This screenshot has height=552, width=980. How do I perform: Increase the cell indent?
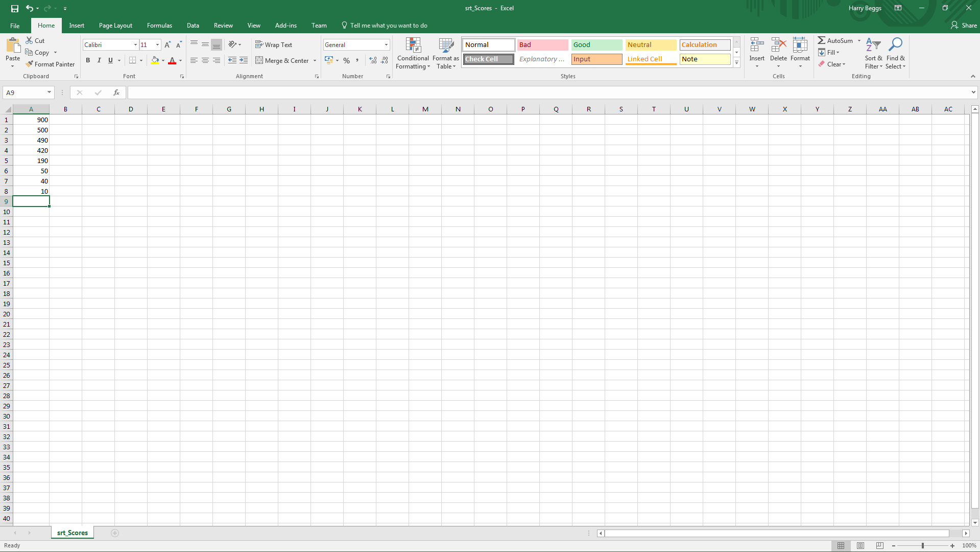244,60
